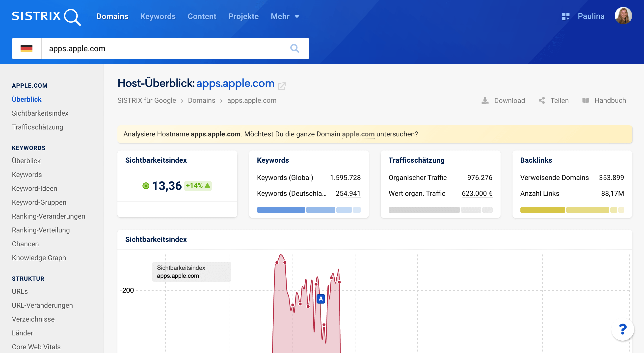Image resolution: width=644 pixels, height=353 pixels.
Task: Click the blue question mark help button
Action: click(x=622, y=329)
